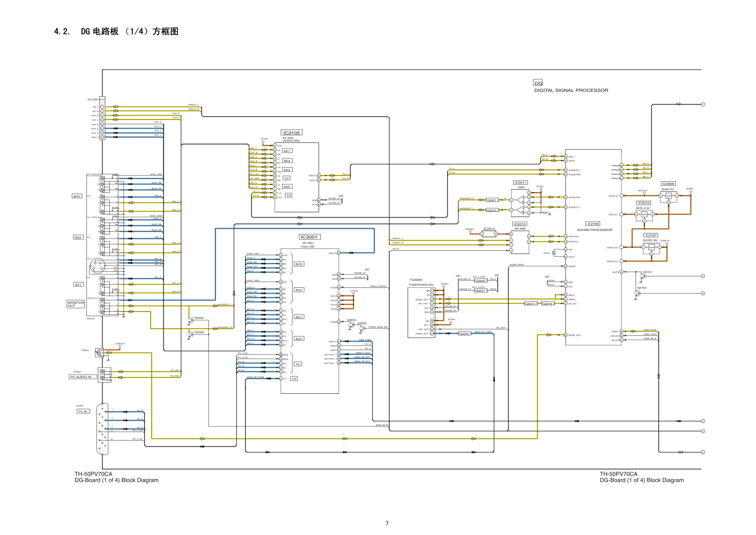Click the IC2106 sound processor label
Viewport: 756px width, 535px height.
click(x=593, y=224)
